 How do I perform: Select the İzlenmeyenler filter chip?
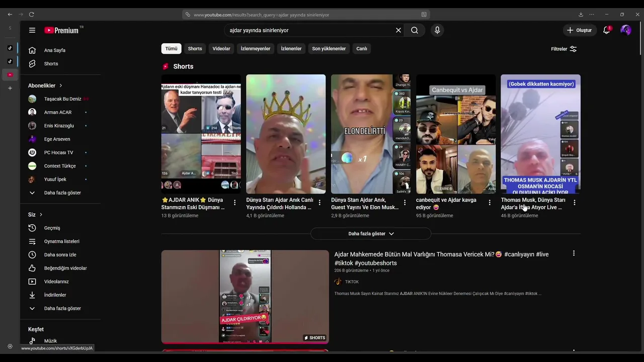(256, 49)
